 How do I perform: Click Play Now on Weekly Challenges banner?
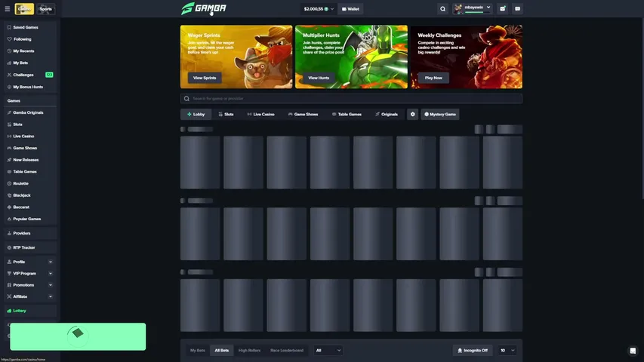tap(433, 78)
